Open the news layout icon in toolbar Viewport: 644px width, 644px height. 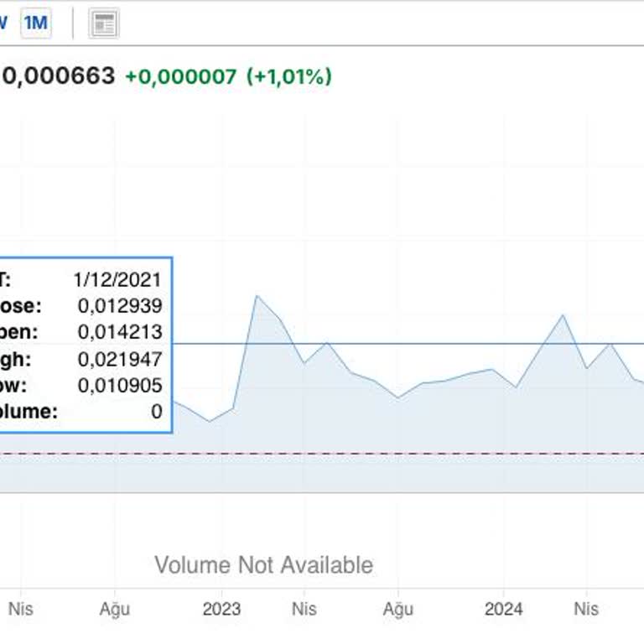104,24
